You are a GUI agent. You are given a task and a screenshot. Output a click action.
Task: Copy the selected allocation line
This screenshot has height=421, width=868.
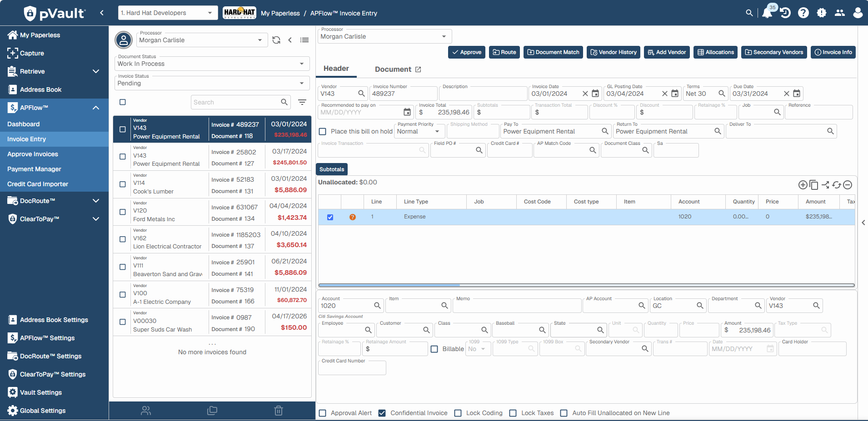tap(814, 185)
